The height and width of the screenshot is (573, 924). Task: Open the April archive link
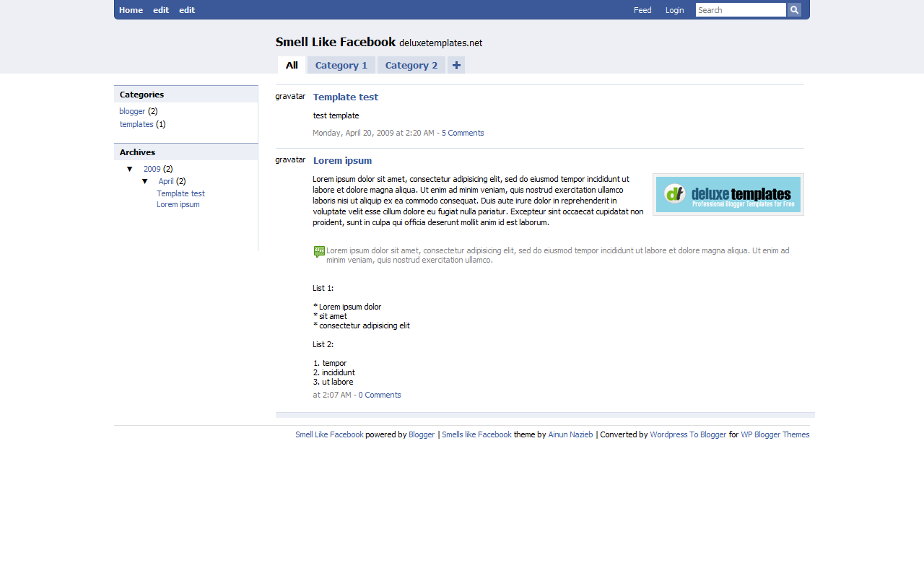(x=166, y=181)
